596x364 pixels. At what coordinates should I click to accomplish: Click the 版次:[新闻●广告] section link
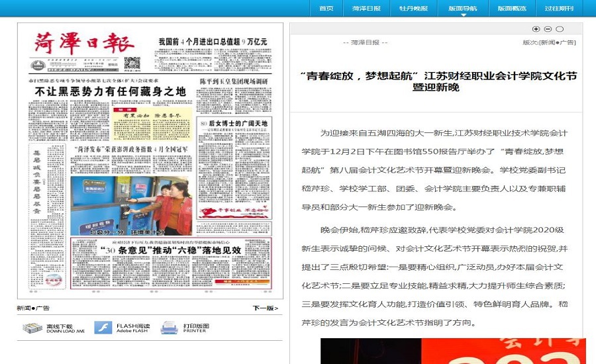(549, 42)
